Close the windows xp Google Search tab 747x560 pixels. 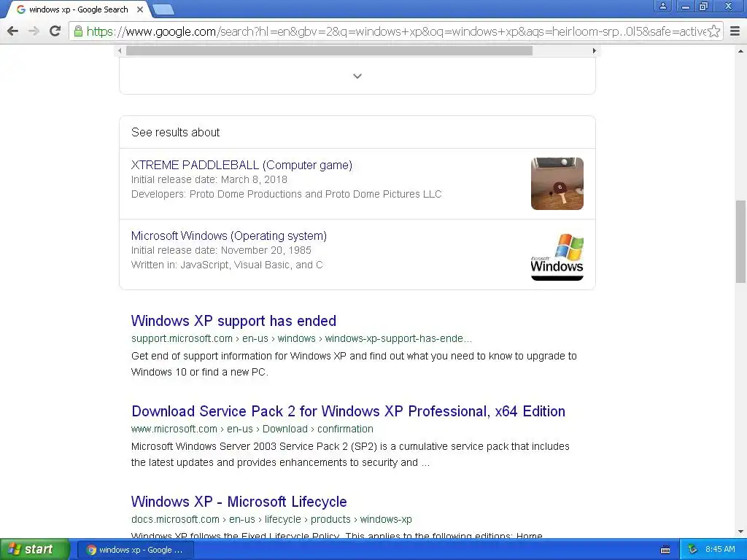click(139, 9)
